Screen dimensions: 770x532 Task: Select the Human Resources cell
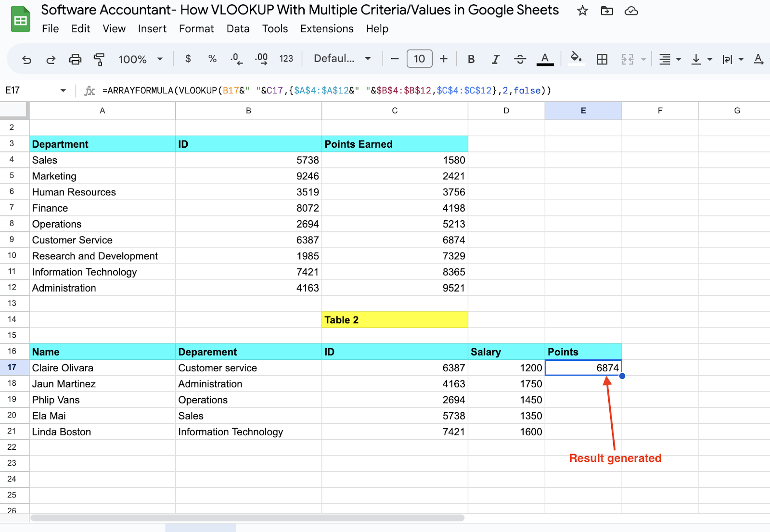tap(103, 192)
